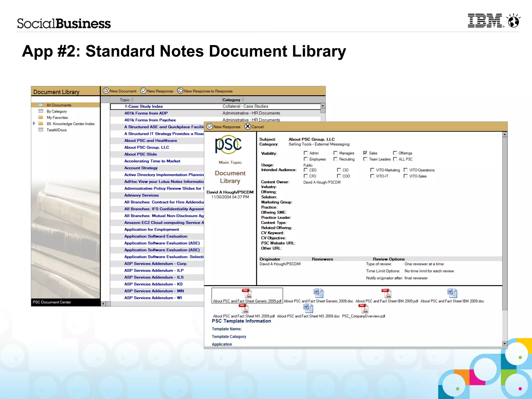Check the COO intended audience box
Viewport: 532px width, 399px height.
click(339, 176)
